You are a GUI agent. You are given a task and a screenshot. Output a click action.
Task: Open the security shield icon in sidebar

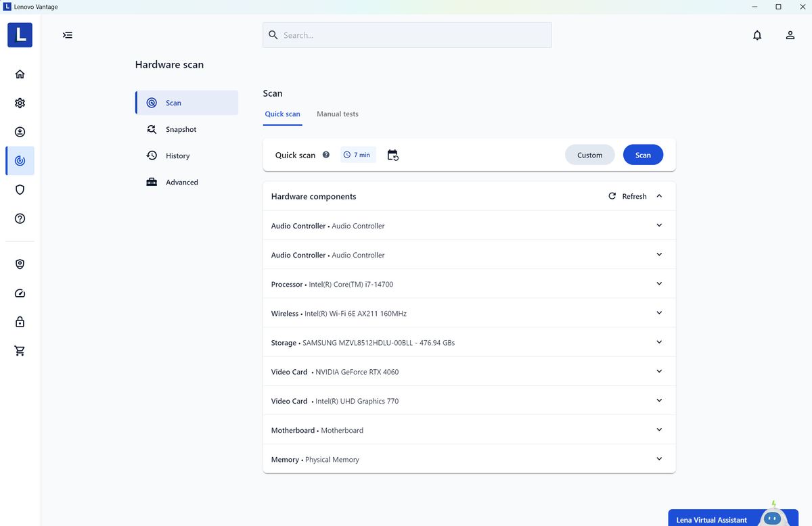[x=20, y=190]
